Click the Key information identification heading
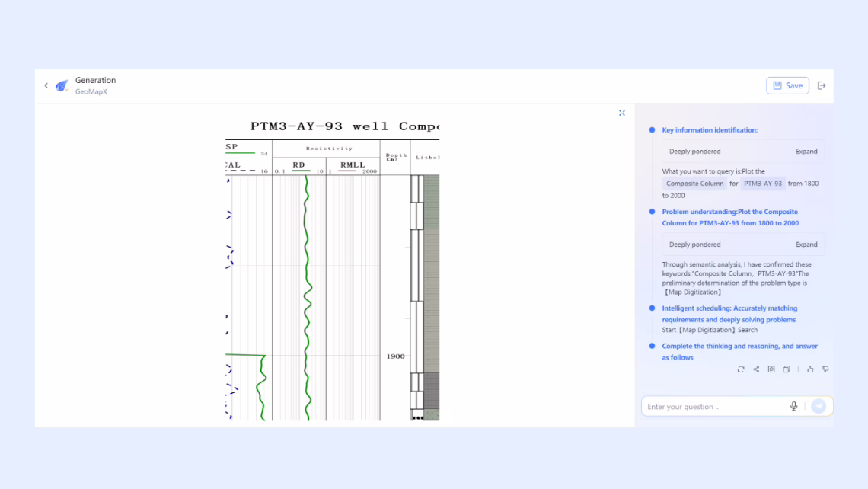Screen dimensions: 868x489 [x=710, y=130]
